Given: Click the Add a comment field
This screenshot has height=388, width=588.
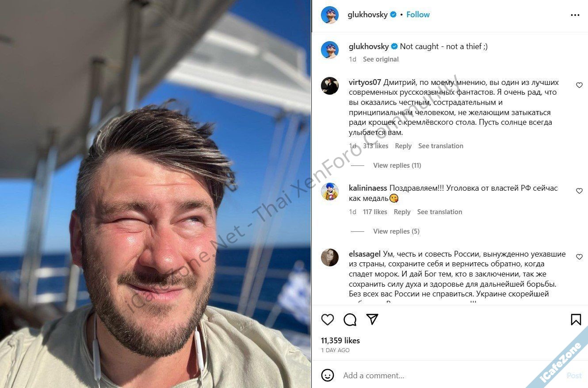Looking at the screenshot, I should [x=451, y=376].
